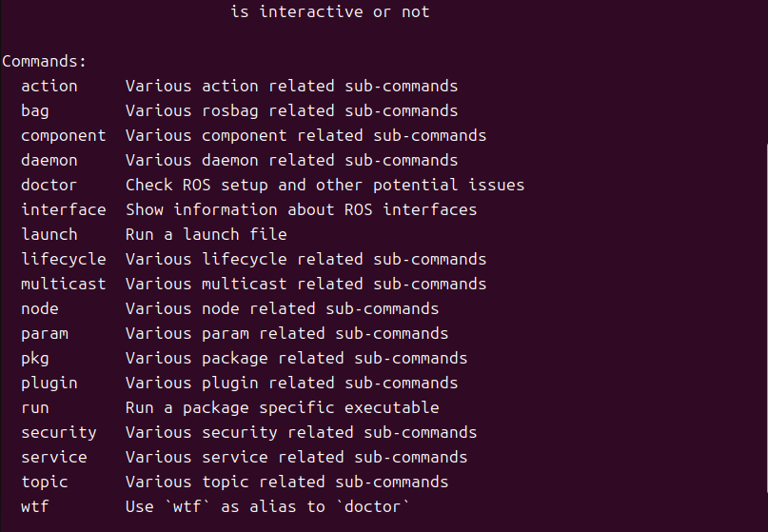Click the 'Commands:' heading text

point(44,62)
